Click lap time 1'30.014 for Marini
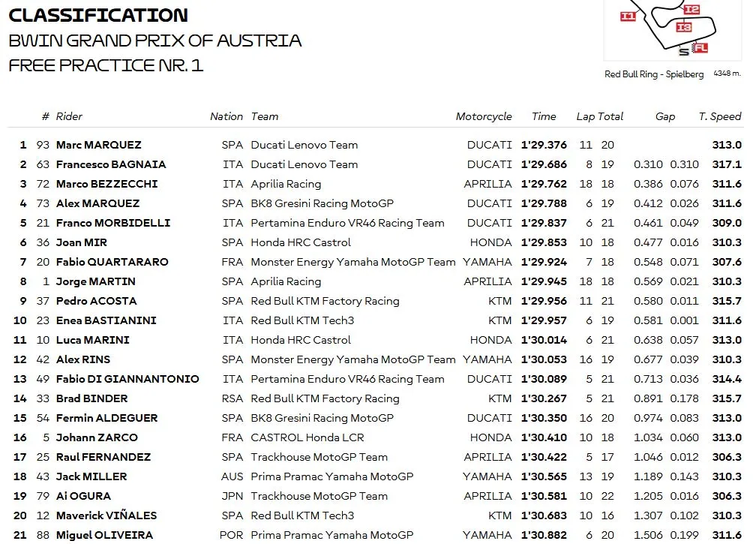 544,340
